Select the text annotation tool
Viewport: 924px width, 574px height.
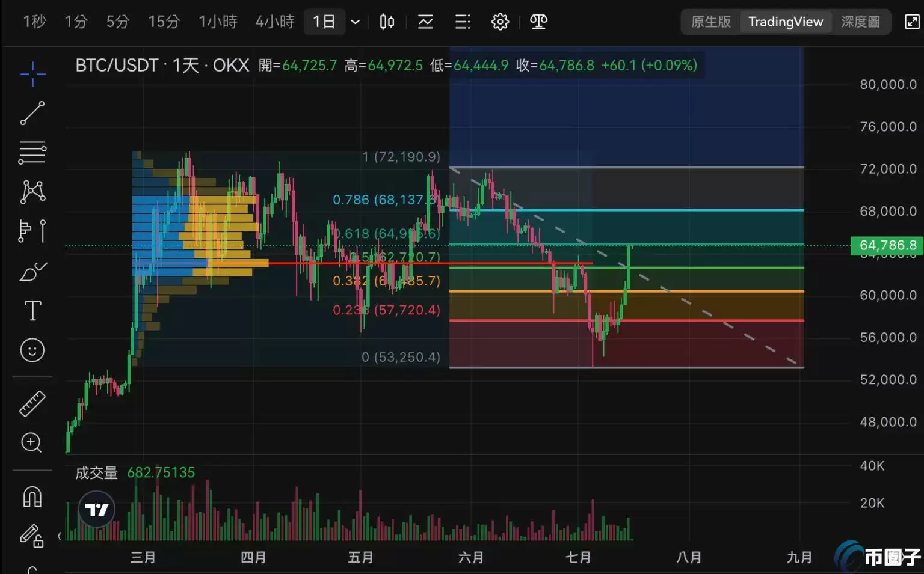(32, 310)
